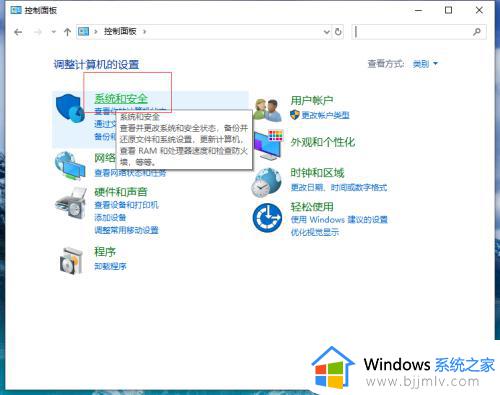The image size is (500, 395).
Task: Click the Control Panel search field
Action: point(419,32)
